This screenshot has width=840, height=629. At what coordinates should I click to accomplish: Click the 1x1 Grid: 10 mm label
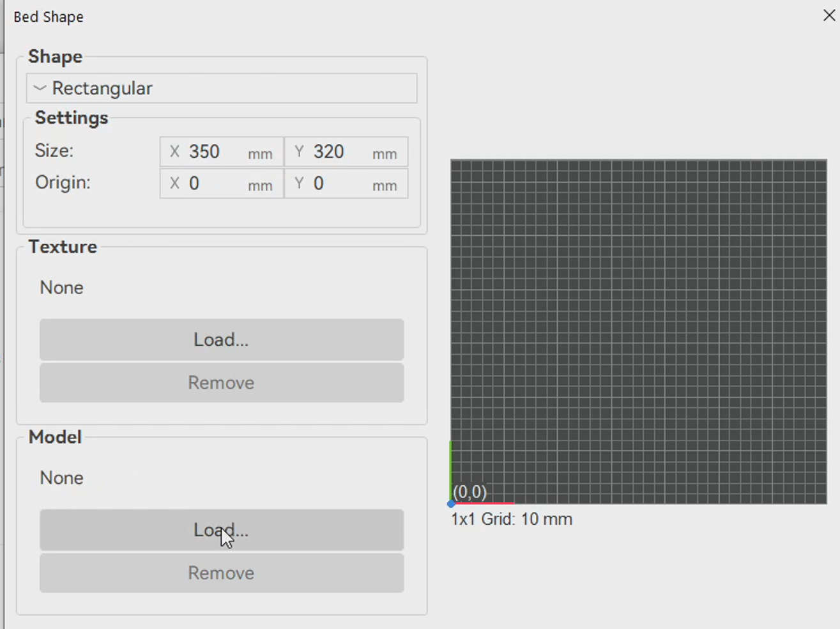tap(511, 519)
